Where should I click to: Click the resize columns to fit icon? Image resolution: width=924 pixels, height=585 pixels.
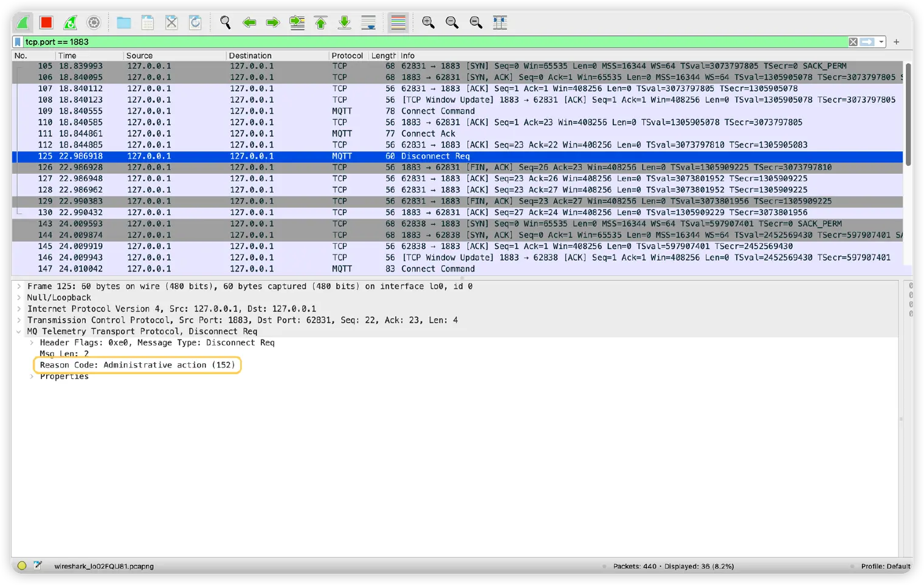(x=500, y=22)
